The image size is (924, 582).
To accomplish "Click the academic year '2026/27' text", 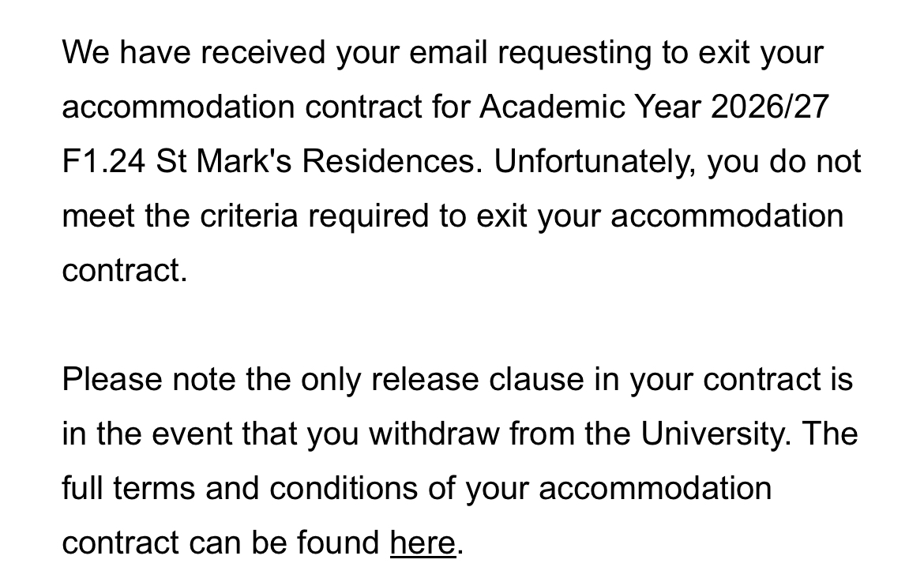I will click(769, 107).
